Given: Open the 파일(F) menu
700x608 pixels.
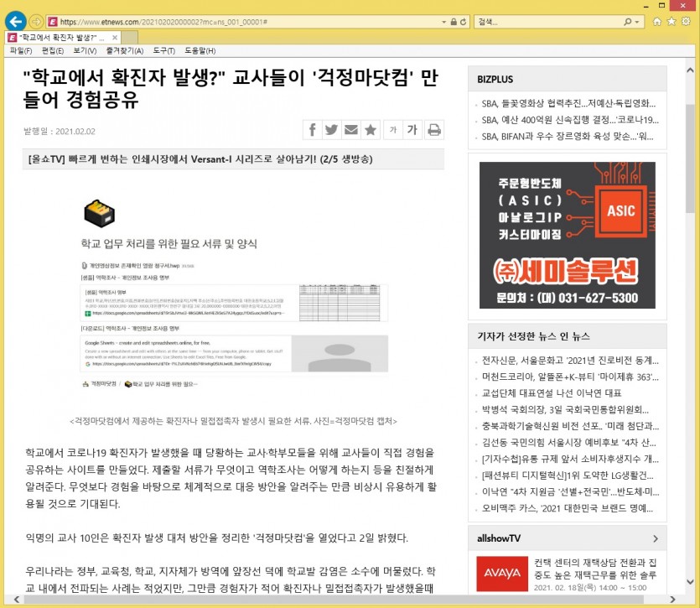Looking at the screenshot, I should coord(21,51).
